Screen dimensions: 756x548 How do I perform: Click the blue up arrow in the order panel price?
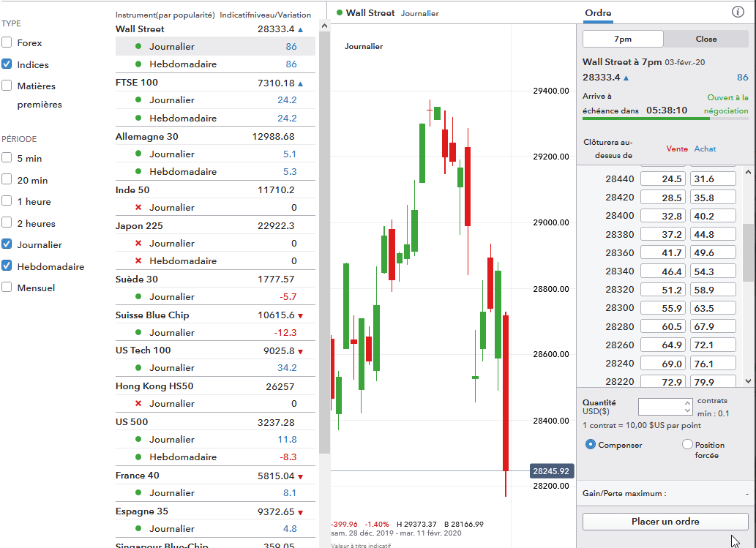[x=626, y=78]
